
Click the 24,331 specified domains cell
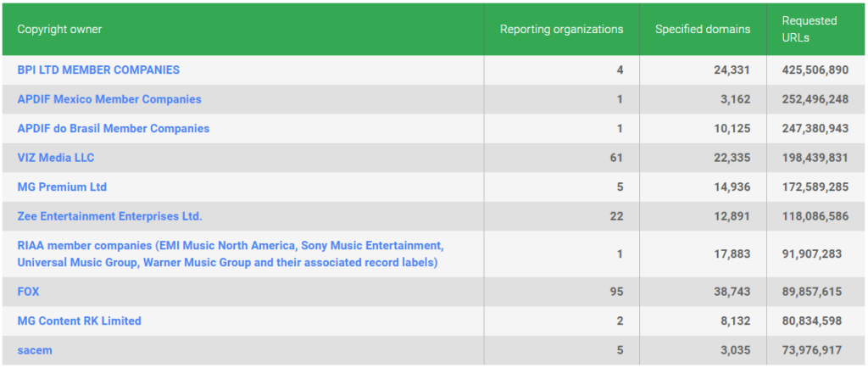pos(703,70)
